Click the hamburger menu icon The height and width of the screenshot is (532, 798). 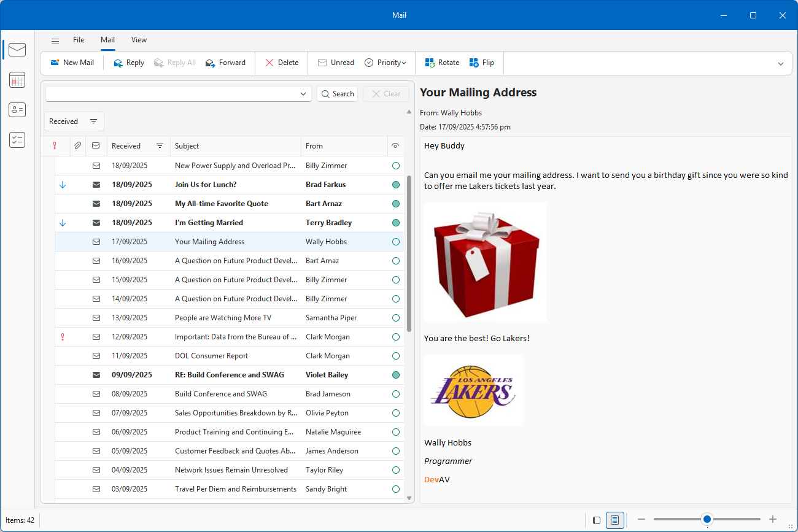point(55,40)
